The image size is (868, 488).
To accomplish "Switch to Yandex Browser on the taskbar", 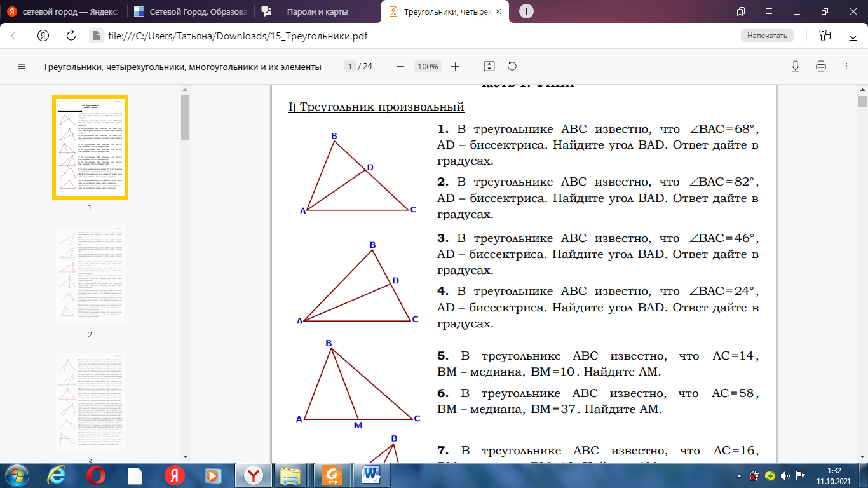I will click(x=254, y=475).
